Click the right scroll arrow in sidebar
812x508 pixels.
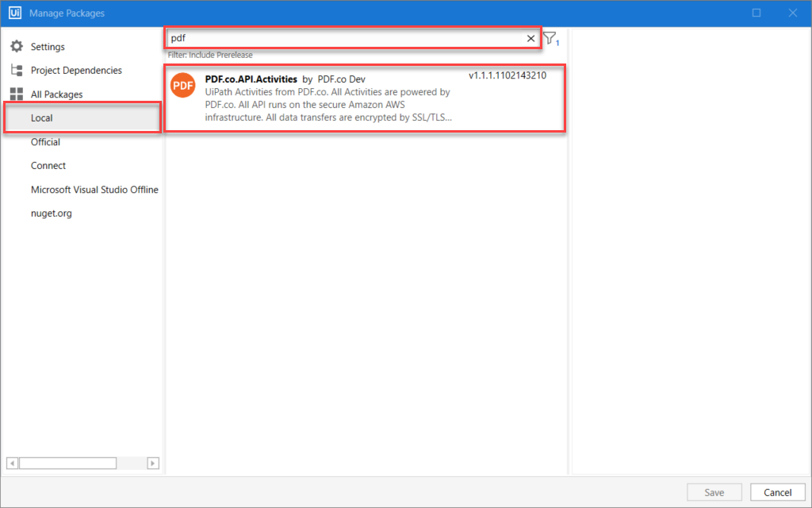pyautogui.click(x=153, y=463)
